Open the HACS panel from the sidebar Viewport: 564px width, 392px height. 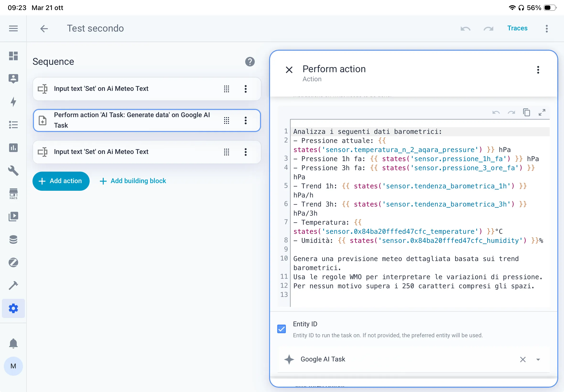coord(13,193)
